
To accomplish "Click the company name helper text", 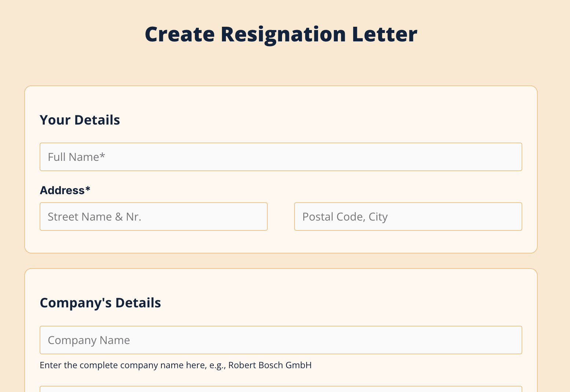I will [175, 365].
